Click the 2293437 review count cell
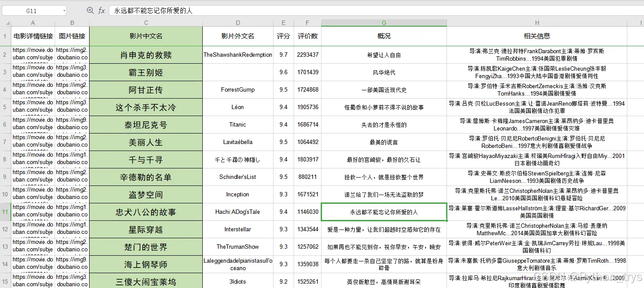The height and width of the screenshot is (288, 644). pos(308,55)
